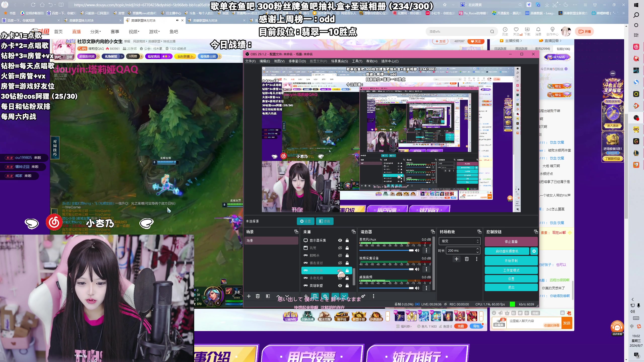Click OBS 退出 exit button
Viewport: 644px width, 362px height.
(511, 287)
